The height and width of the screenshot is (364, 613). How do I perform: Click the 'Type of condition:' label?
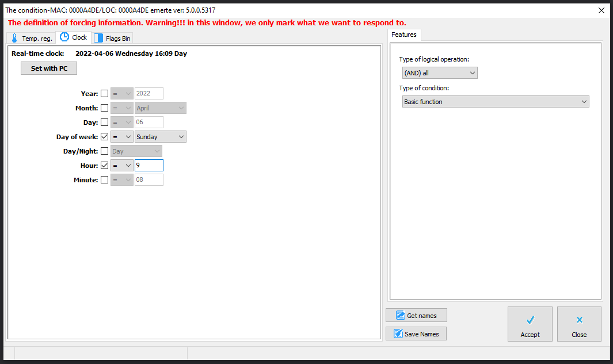click(424, 88)
